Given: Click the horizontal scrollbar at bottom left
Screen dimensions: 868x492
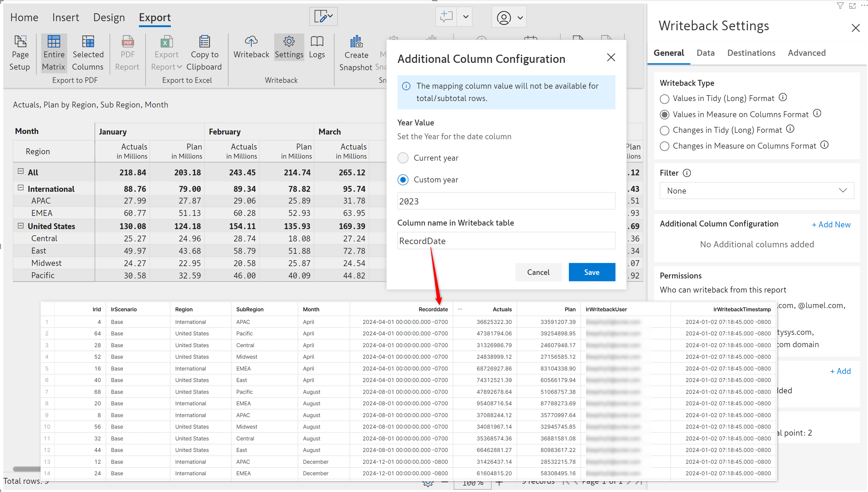Looking at the screenshot, I should [26, 469].
